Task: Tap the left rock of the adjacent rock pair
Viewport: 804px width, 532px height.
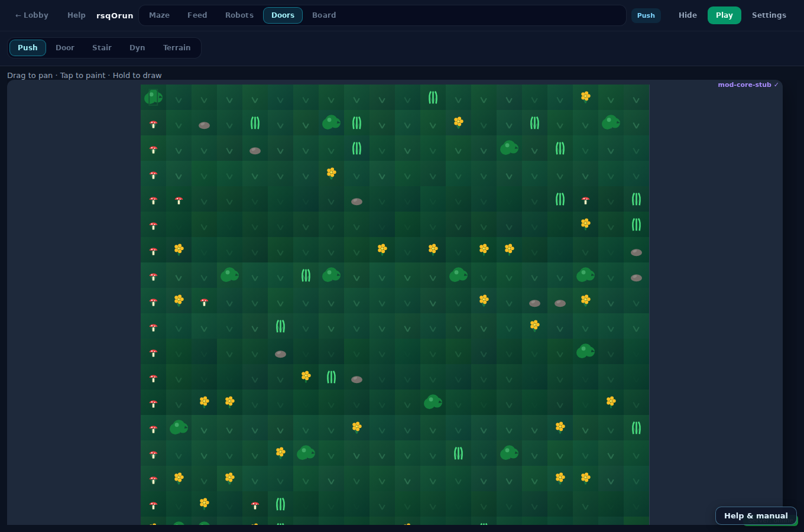Action: tap(534, 301)
